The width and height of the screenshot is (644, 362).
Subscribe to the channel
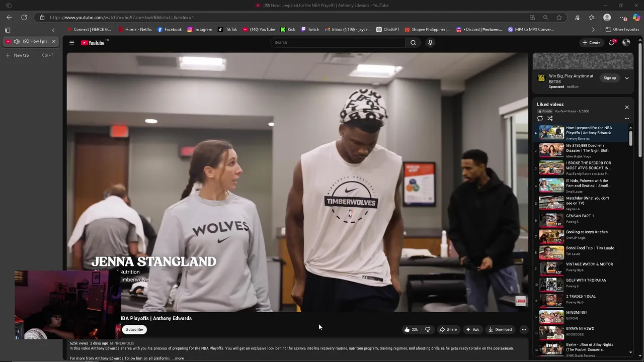(x=134, y=329)
